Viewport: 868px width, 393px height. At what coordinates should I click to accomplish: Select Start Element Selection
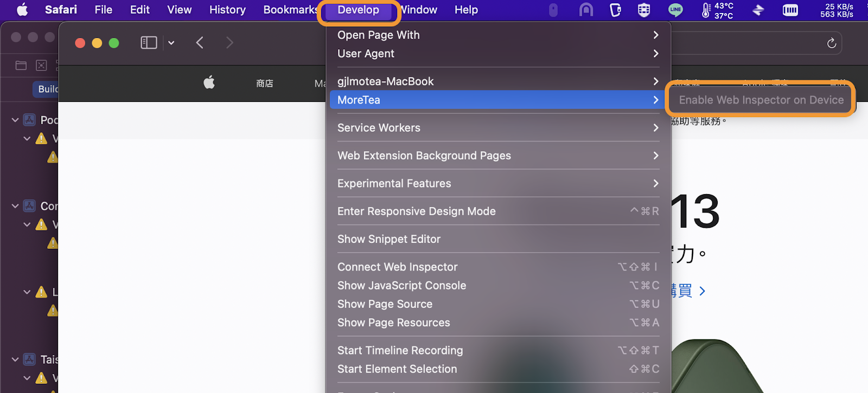click(497, 369)
